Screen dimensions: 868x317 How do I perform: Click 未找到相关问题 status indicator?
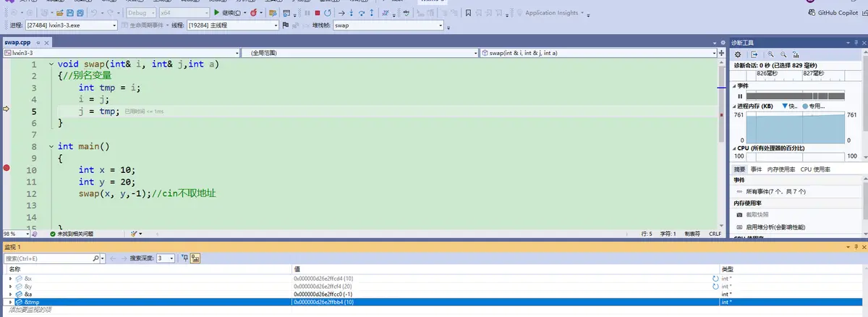70,234
